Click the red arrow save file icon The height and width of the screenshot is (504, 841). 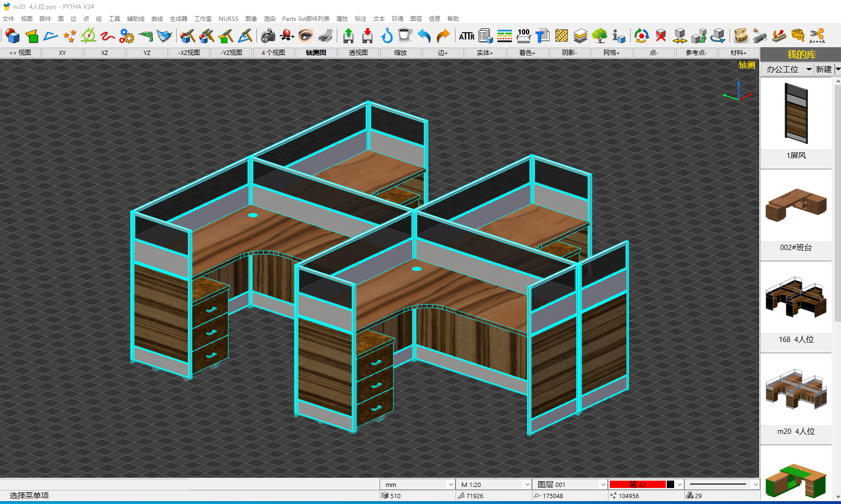[x=367, y=36]
